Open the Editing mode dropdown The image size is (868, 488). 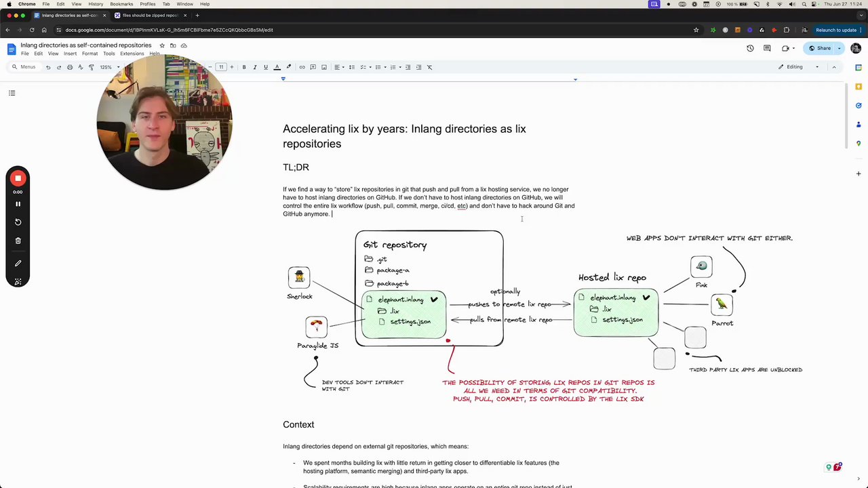point(799,67)
